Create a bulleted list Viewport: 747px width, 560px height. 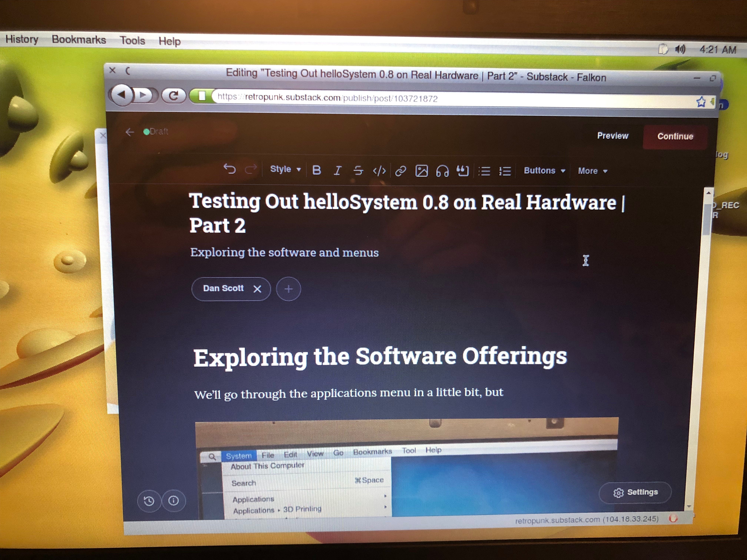[x=484, y=171]
